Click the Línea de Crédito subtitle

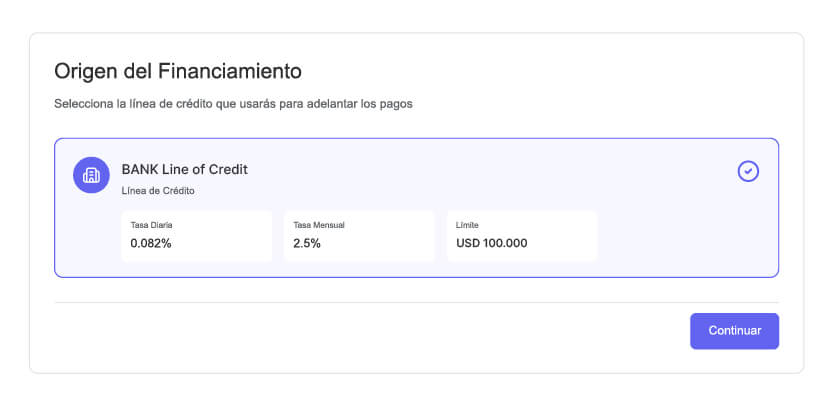click(x=158, y=190)
